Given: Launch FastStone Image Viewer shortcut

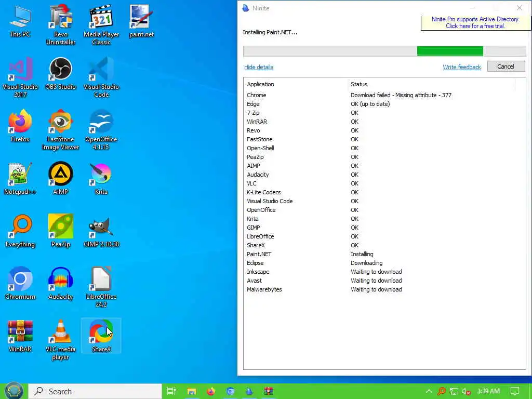Looking at the screenshot, I should [61, 129].
